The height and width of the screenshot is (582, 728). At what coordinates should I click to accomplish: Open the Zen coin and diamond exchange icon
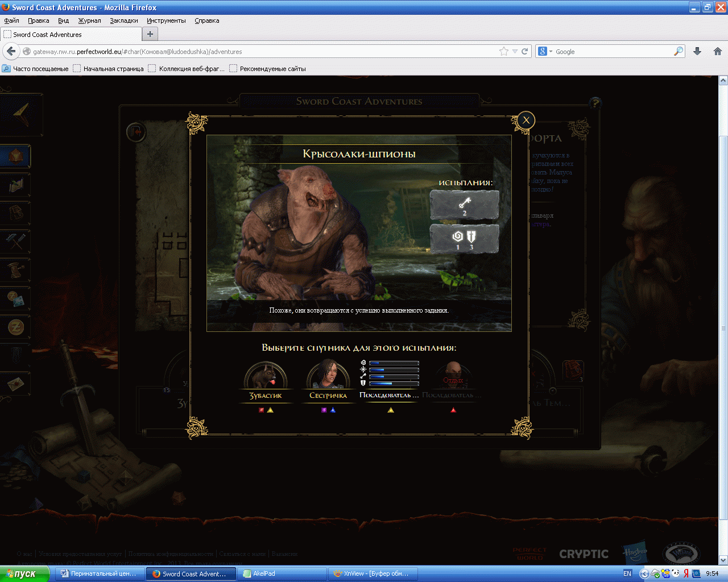pos(15,298)
